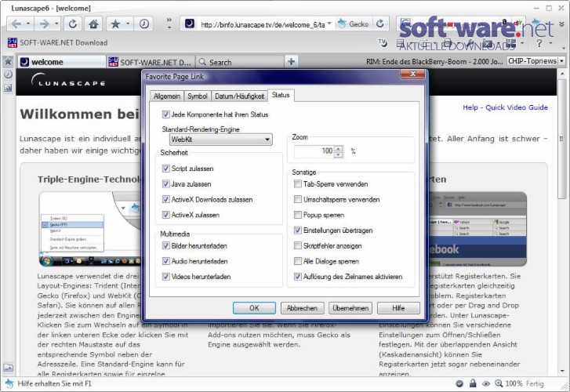Uncheck Jede Komponente hat ihren Status
Image resolution: width=570 pixels, height=392 pixels.
point(165,114)
